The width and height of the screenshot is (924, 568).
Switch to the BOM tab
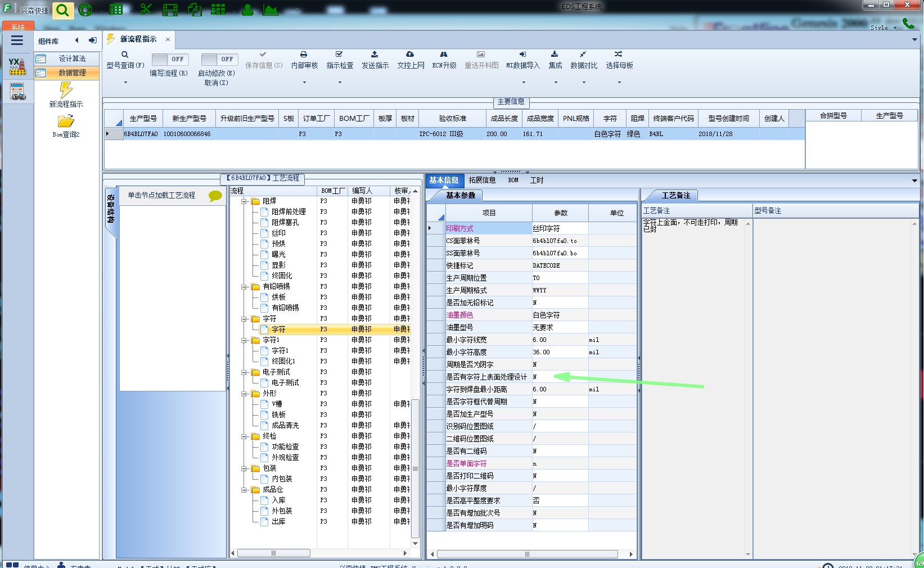coord(513,180)
